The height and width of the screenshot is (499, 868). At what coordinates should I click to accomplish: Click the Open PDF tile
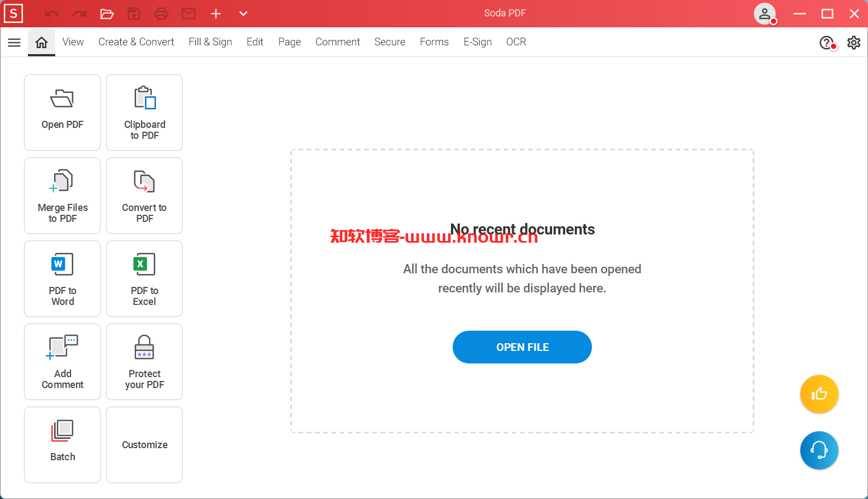tap(62, 113)
